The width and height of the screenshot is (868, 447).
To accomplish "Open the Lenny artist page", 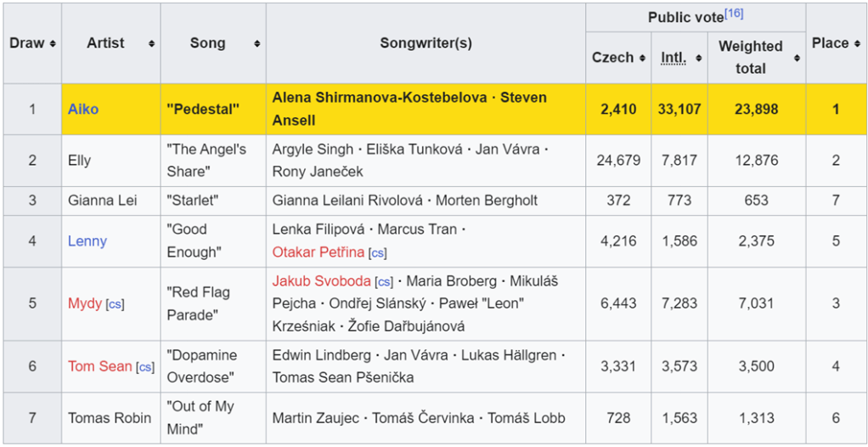I will tap(87, 241).
